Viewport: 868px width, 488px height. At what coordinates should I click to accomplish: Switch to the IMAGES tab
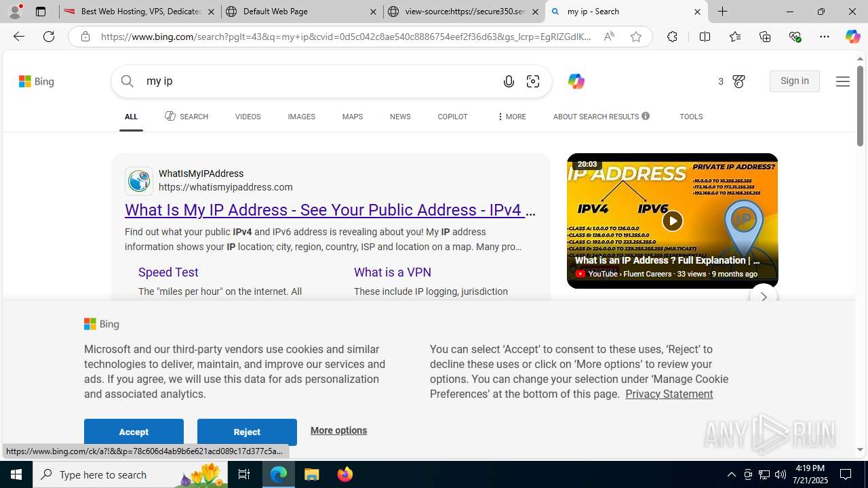pyautogui.click(x=301, y=117)
